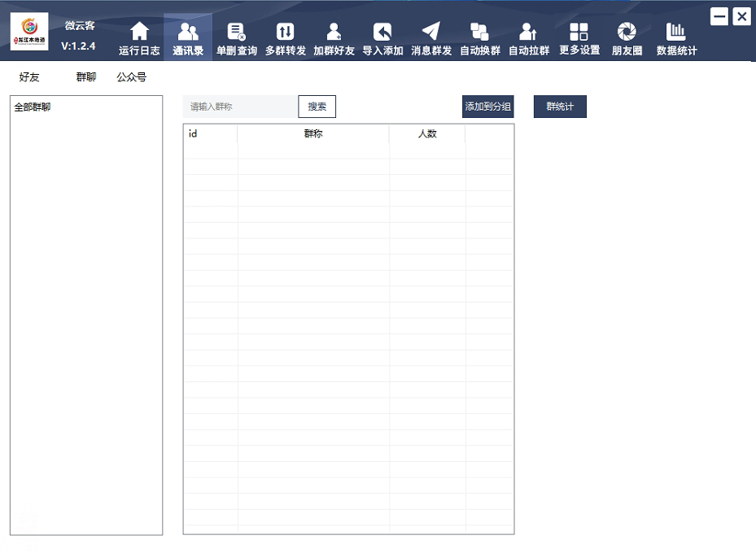
Task: Open the 运行日志 home icon
Action: point(139,33)
